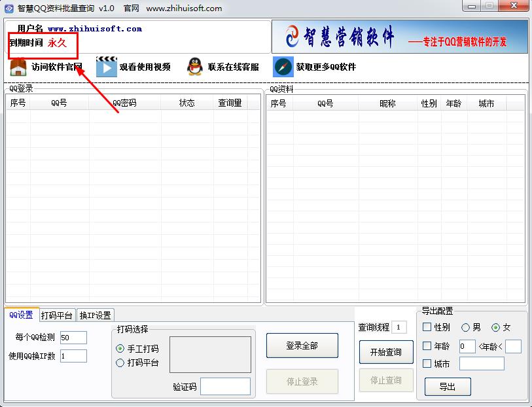The height and width of the screenshot is (407, 532).
Task: Click the 开始查询 button
Action: click(386, 352)
